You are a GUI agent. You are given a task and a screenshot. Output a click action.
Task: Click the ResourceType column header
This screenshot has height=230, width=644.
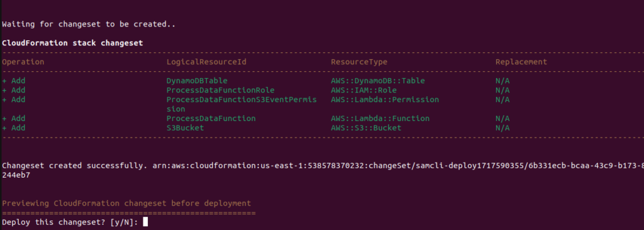[x=359, y=62]
